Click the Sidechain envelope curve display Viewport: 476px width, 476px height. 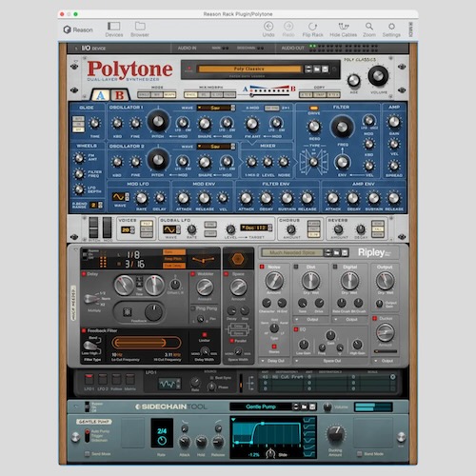click(267, 433)
